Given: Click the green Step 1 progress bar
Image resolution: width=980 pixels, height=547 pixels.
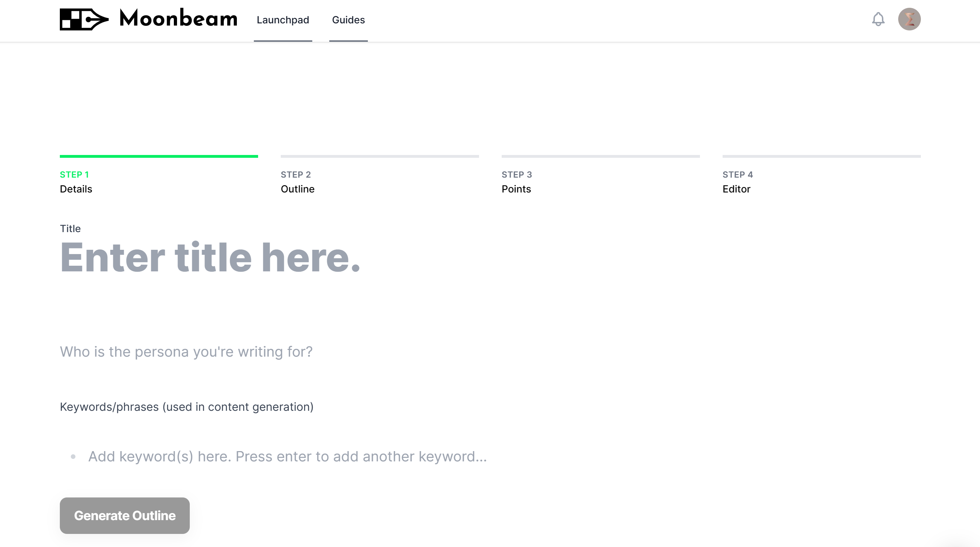Looking at the screenshot, I should point(159,156).
